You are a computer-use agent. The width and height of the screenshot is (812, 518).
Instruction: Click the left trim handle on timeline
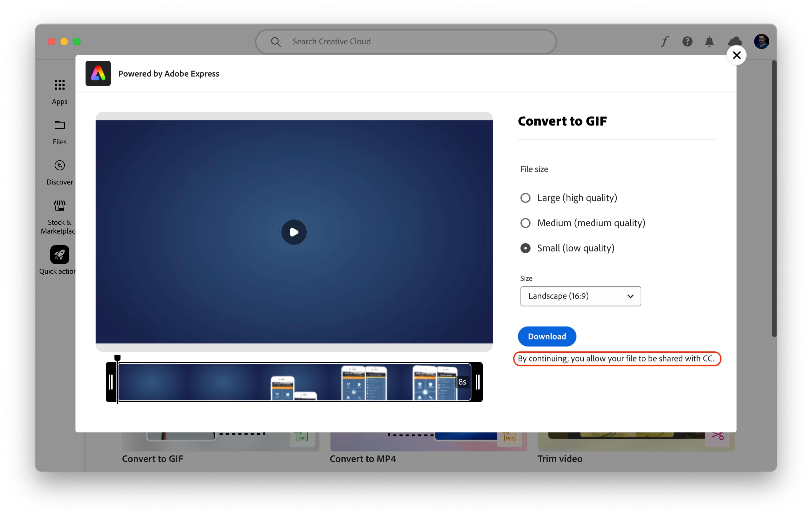[111, 382]
